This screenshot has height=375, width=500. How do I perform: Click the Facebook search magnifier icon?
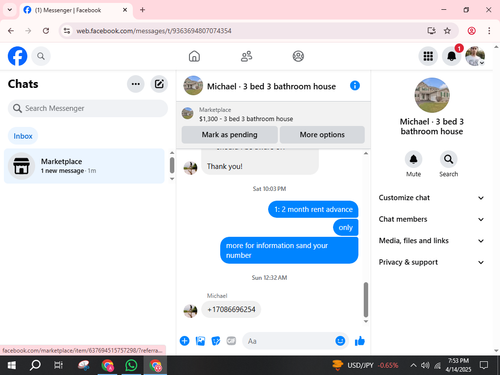click(41, 56)
